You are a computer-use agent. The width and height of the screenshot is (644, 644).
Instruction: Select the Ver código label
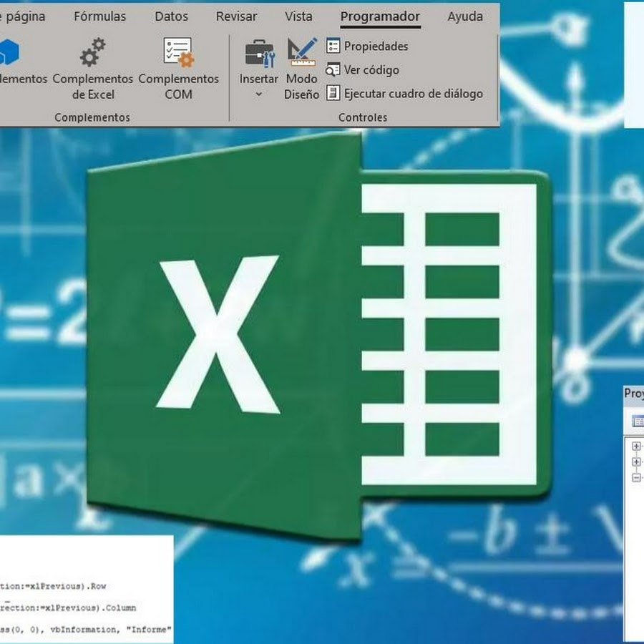(x=371, y=70)
